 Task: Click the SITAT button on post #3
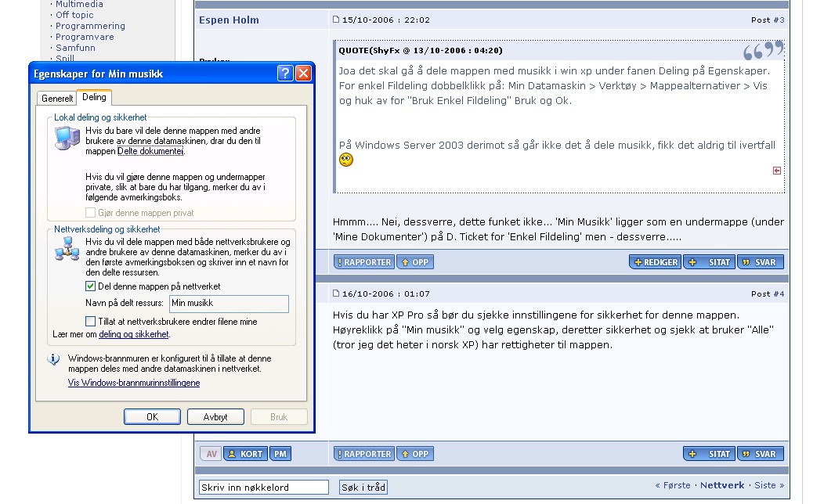[x=710, y=262]
